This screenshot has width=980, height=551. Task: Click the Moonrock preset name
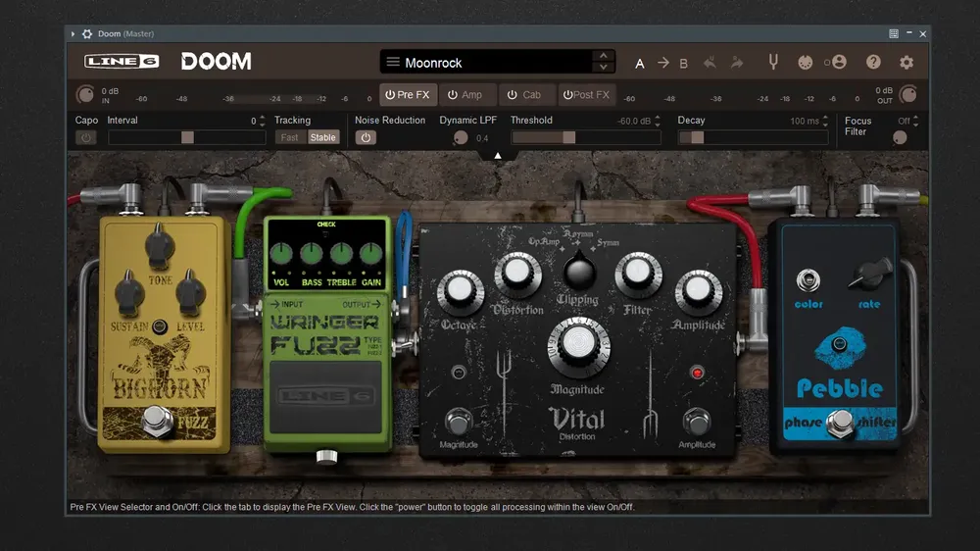coord(433,63)
